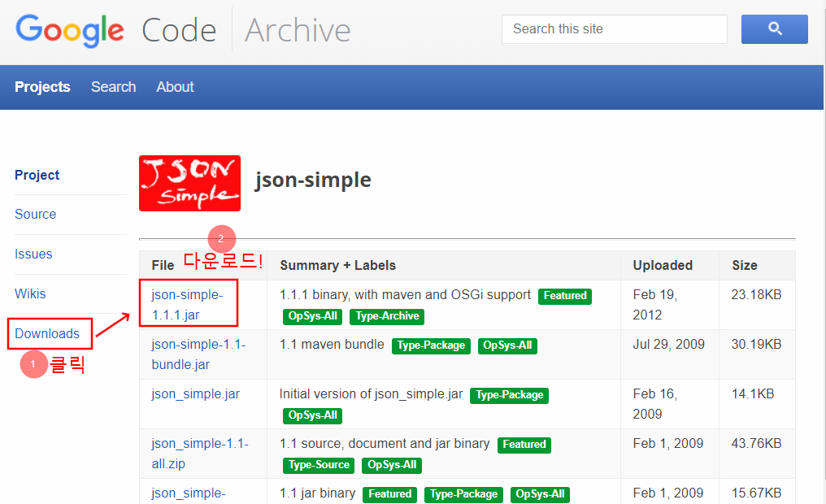Click the 30.19KB size cell
Image resolution: width=826 pixels, height=504 pixels.
(x=756, y=345)
